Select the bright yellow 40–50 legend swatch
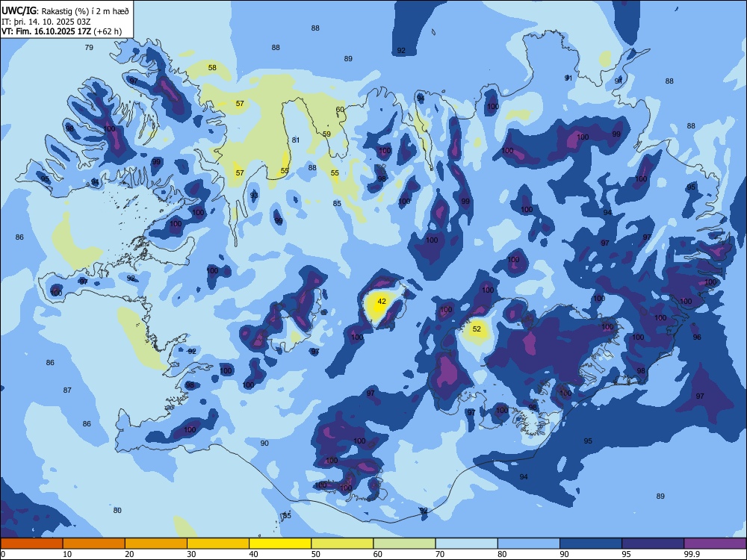 click(280, 544)
